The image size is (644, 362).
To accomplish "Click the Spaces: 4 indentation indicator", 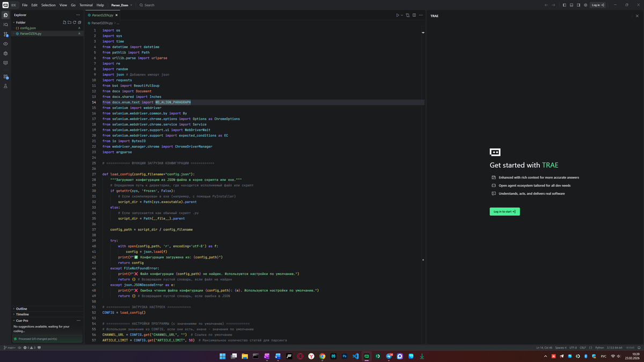I will 561,348.
